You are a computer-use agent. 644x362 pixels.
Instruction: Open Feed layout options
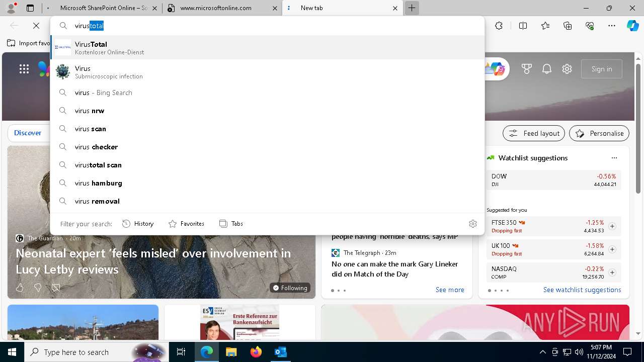[534, 133]
